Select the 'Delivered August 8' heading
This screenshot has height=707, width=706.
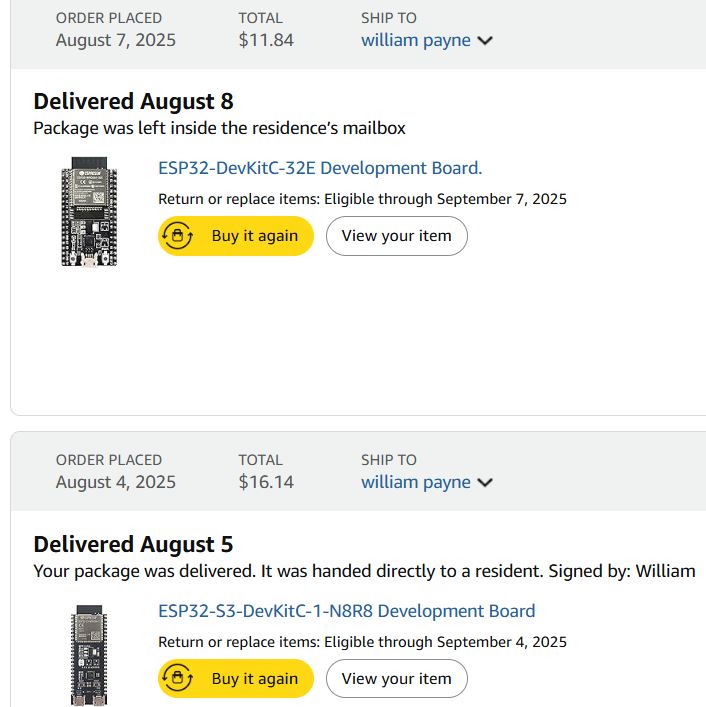coord(133,102)
